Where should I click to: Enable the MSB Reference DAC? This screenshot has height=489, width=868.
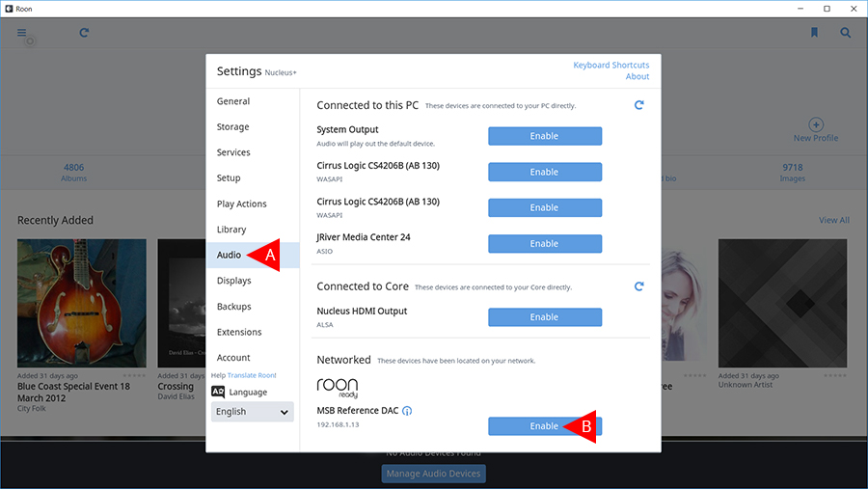(x=545, y=426)
